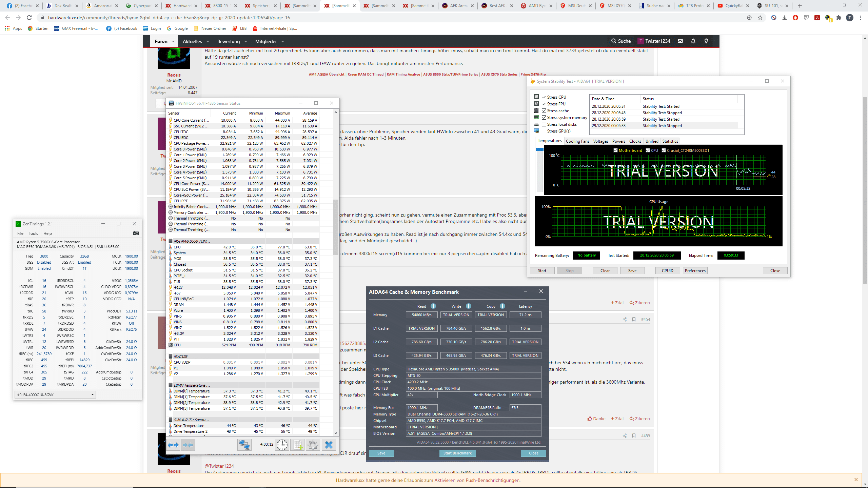
Task: Click HWiNFO sensor list vertical scrollbar
Action: tap(336, 227)
